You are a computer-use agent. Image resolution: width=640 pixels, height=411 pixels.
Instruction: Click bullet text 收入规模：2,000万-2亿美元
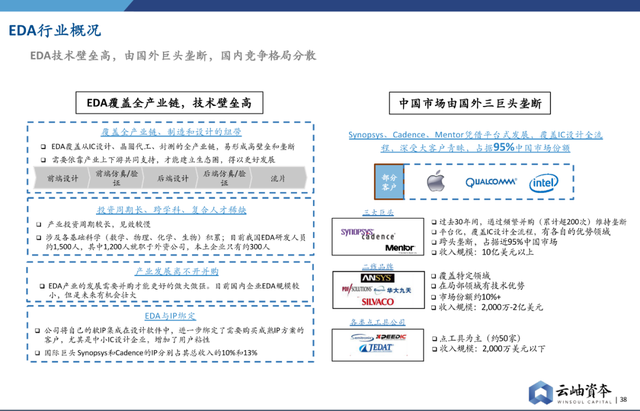[491, 307]
